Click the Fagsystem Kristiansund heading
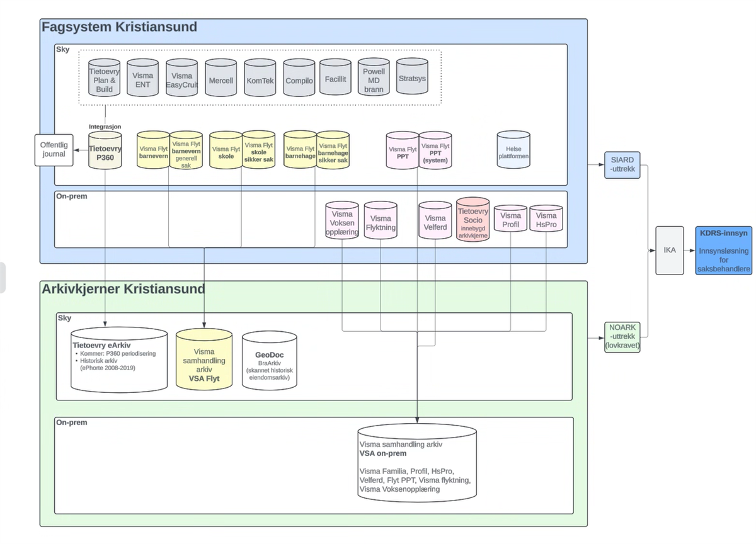Viewport: 756px width, 544px height. 119,27
